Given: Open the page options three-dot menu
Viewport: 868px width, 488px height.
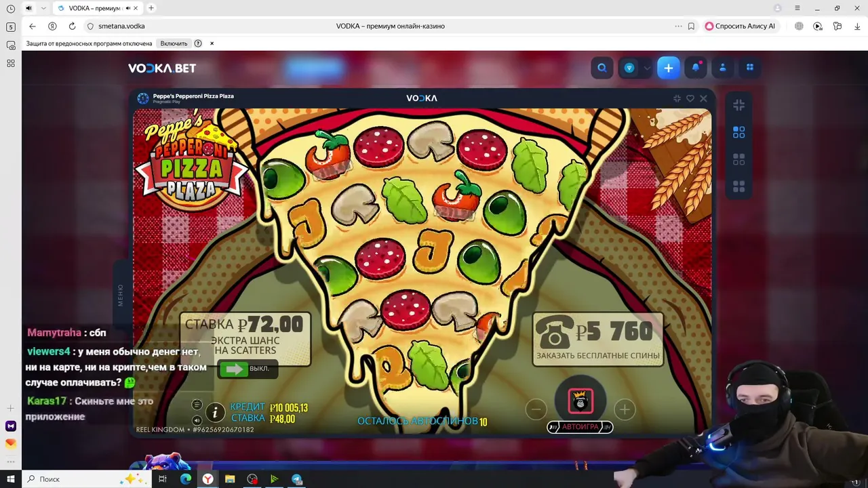Looking at the screenshot, I should point(678,26).
